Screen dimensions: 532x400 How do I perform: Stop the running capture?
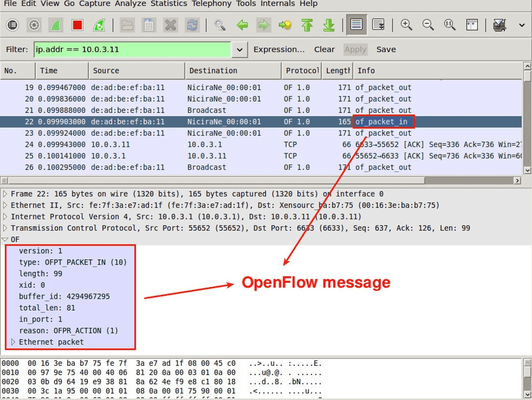77,25
